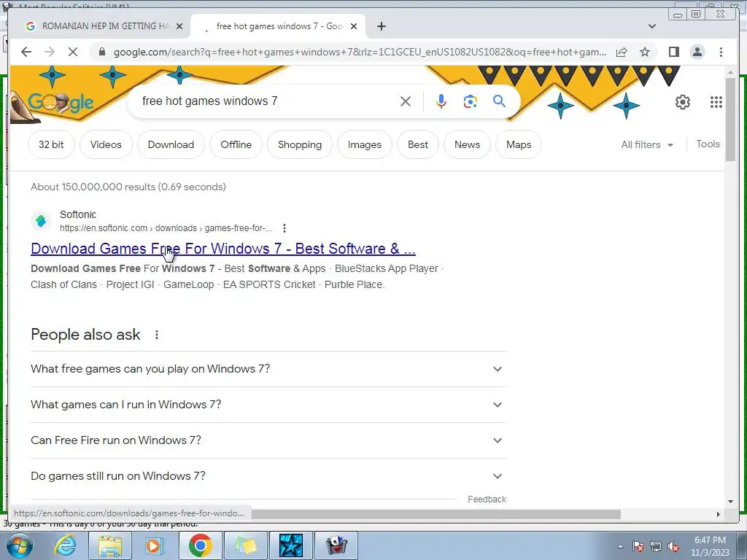Close the free hot games tab
This screenshot has height=560, width=747.
coord(354,26)
